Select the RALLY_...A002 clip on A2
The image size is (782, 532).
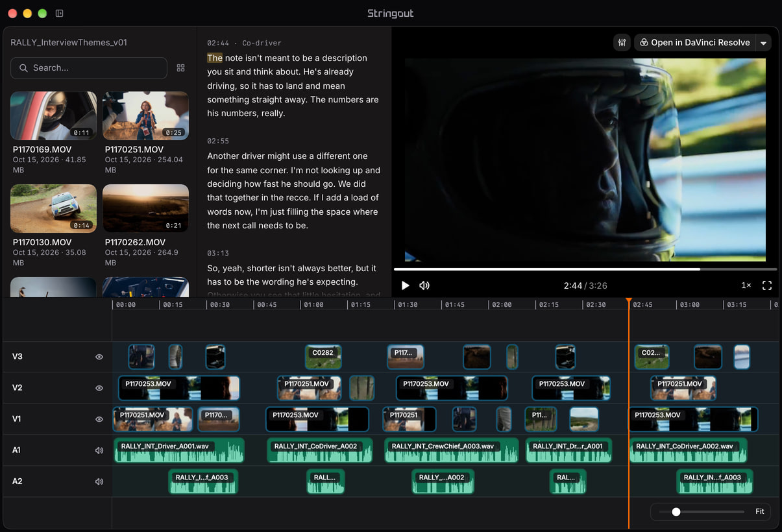point(443,481)
